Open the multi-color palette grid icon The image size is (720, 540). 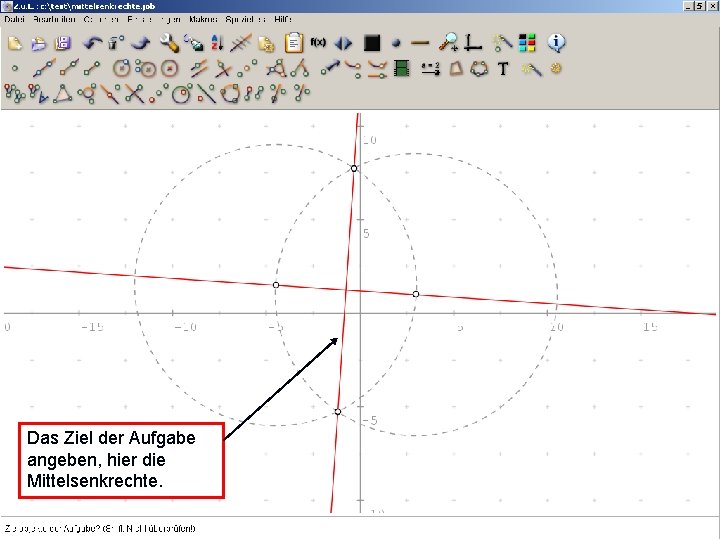(527, 43)
